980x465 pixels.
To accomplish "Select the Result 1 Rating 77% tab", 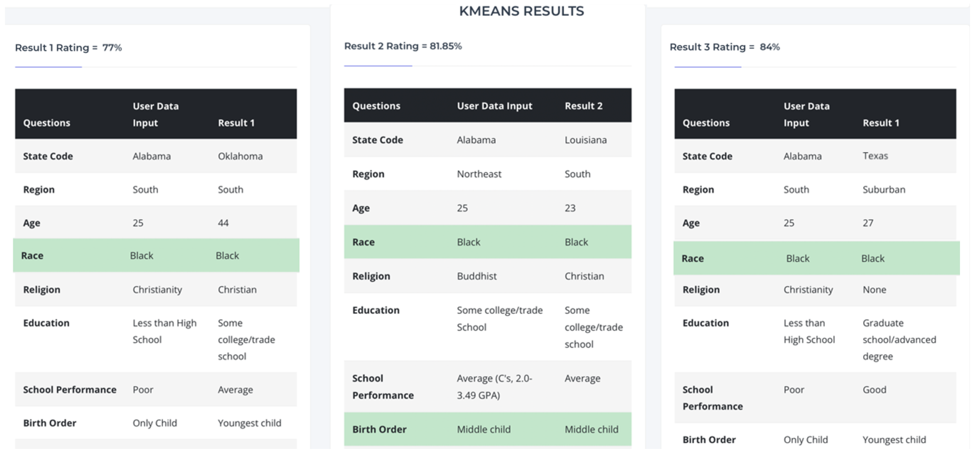I will tap(68, 48).
